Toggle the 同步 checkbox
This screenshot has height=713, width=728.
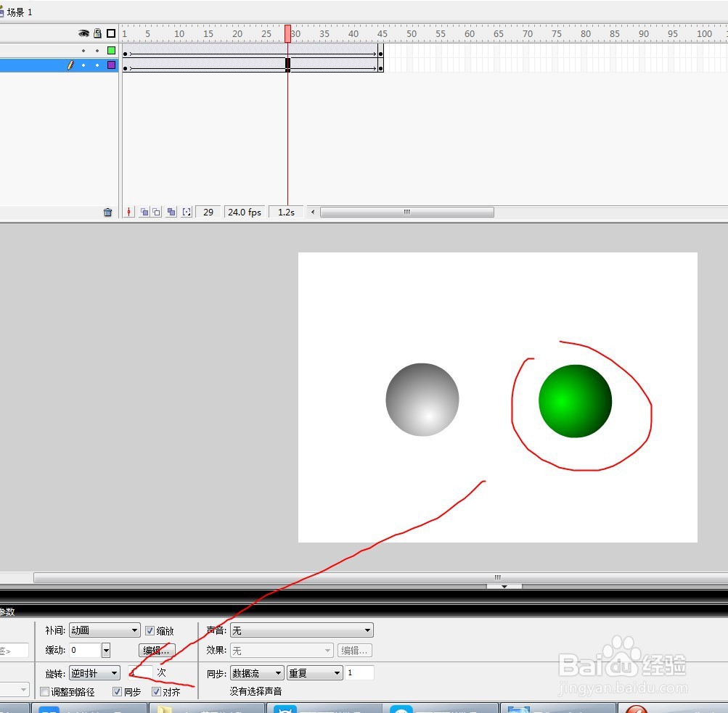(117, 692)
